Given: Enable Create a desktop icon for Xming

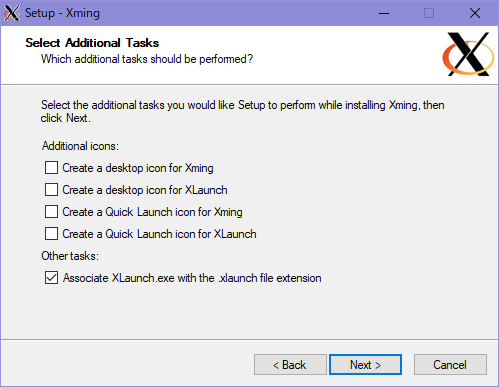Looking at the screenshot, I should pyautogui.click(x=51, y=168).
